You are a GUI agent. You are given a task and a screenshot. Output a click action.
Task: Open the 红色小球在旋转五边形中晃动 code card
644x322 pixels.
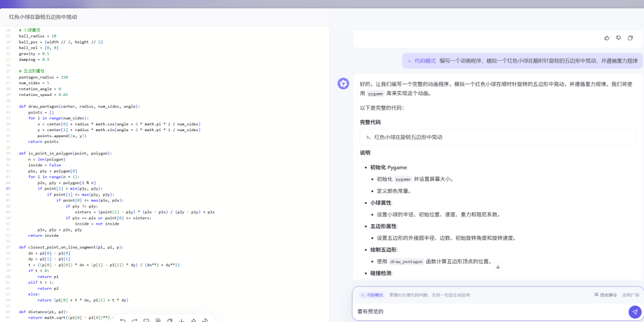(x=498, y=137)
